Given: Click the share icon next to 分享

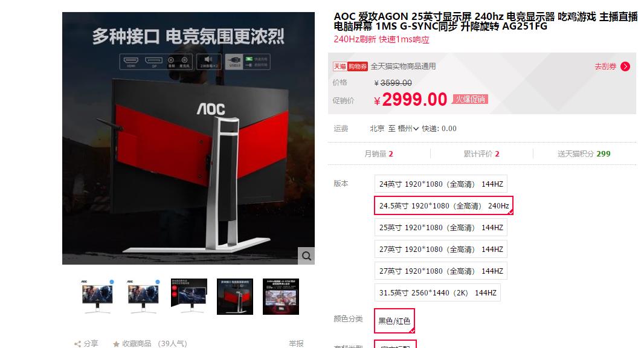Looking at the screenshot, I should point(77,344).
